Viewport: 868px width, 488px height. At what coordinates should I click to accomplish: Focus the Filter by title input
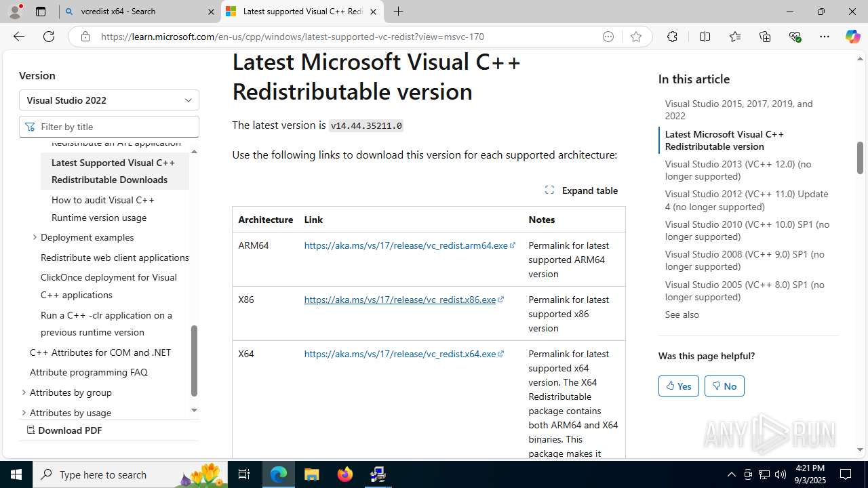point(109,127)
